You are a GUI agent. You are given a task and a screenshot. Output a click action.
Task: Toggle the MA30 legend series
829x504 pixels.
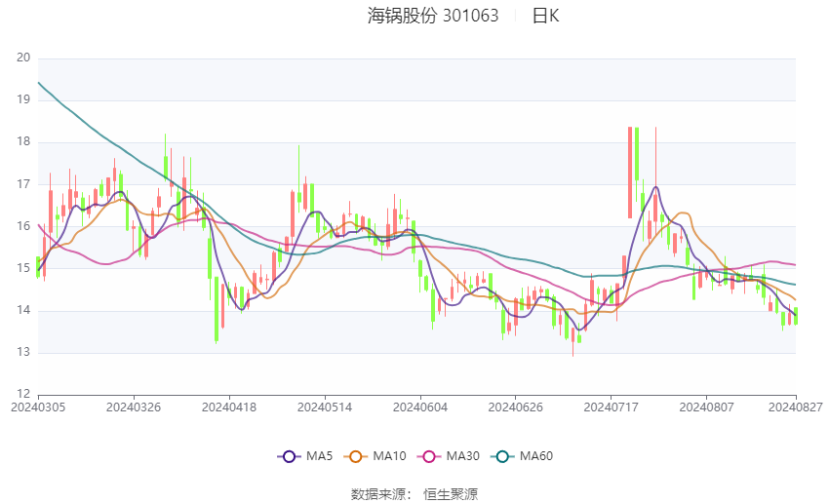point(449,456)
